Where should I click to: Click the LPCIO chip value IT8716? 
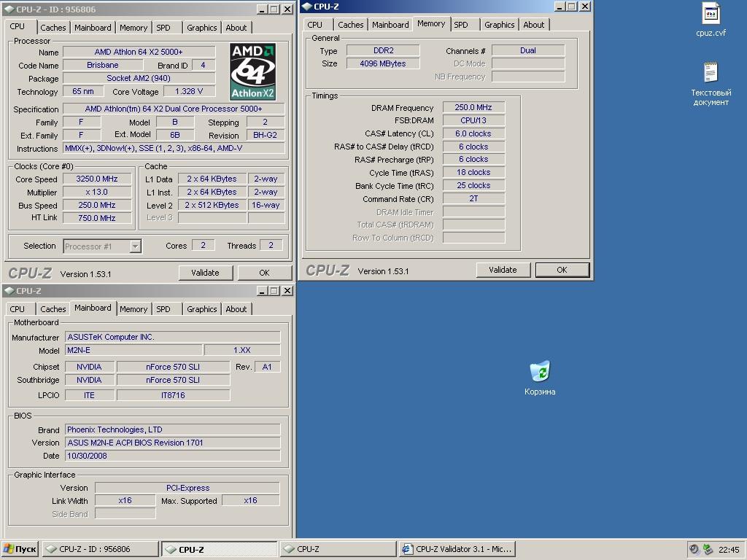coord(173,395)
